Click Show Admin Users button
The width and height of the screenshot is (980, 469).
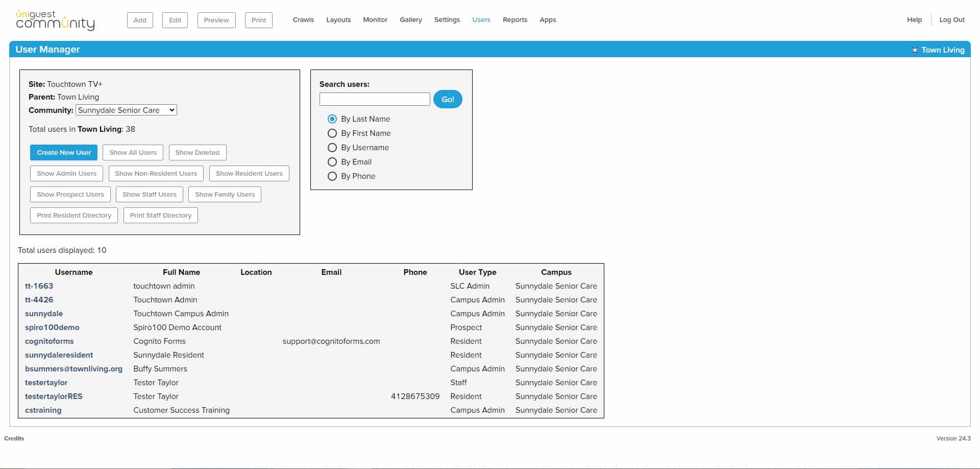(x=66, y=173)
